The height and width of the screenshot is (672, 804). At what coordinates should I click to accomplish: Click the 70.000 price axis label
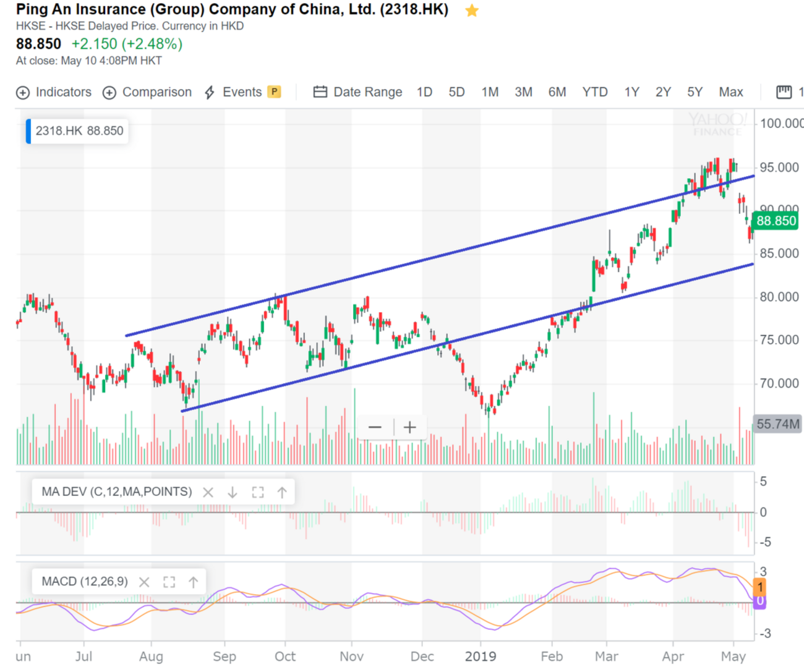(x=779, y=383)
